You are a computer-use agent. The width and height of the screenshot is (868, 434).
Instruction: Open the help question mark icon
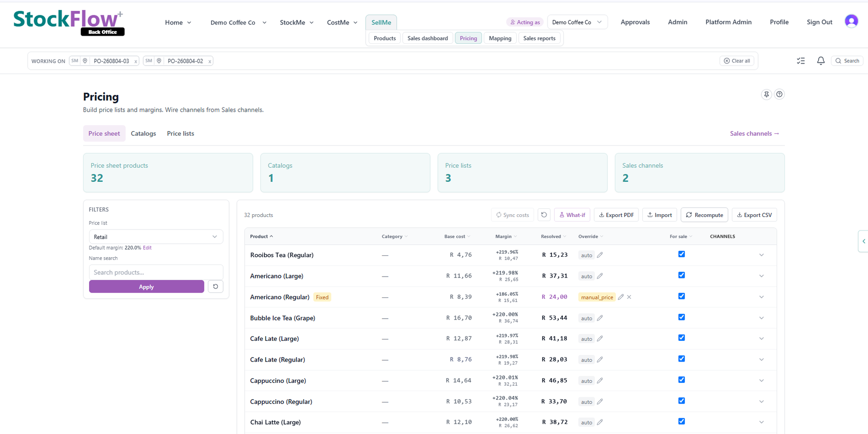coord(779,94)
